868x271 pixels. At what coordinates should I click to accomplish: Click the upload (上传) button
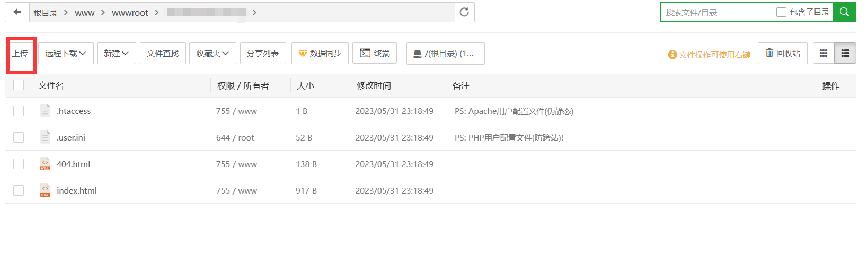[21, 54]
